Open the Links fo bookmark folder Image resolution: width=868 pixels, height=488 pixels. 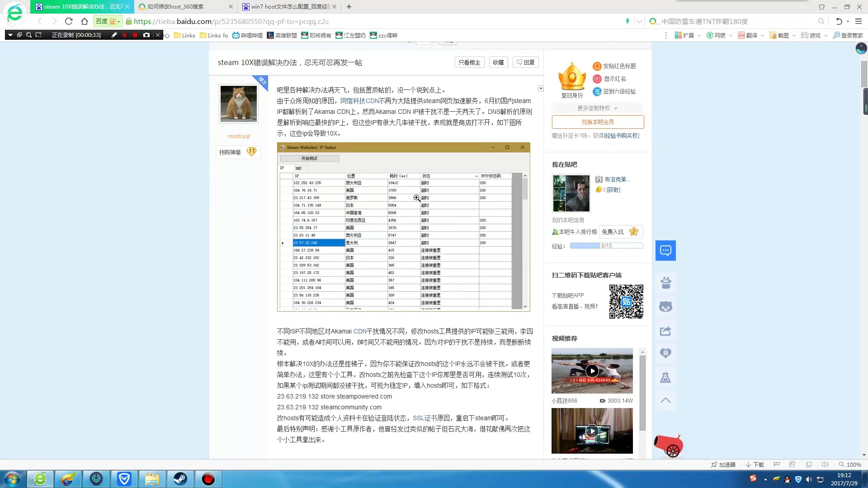(214, 35)
